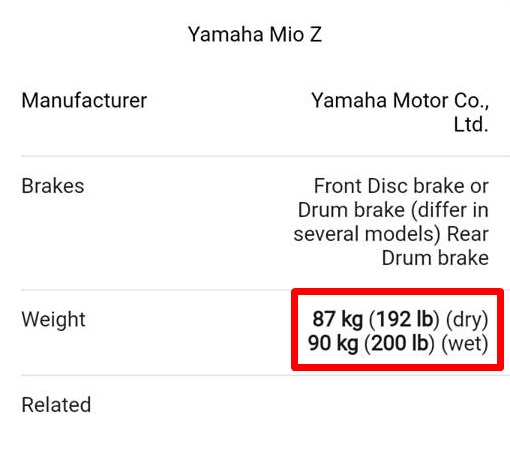Select the Manufacturer row label
Viewport: 510px width, 454px height.
84,100
